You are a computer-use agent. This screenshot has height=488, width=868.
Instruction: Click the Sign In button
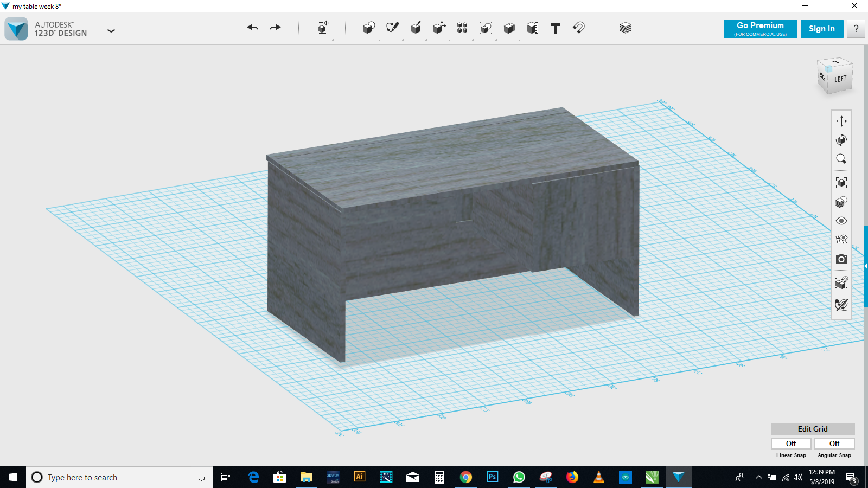click(x=821, y=29)
